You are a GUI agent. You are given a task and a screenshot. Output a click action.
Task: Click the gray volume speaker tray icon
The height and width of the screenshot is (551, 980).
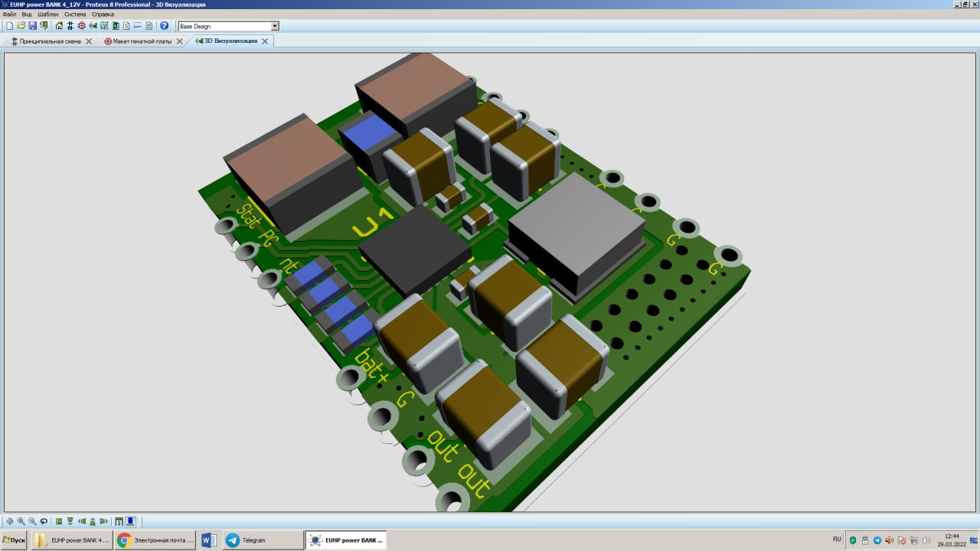pos(926,540)
